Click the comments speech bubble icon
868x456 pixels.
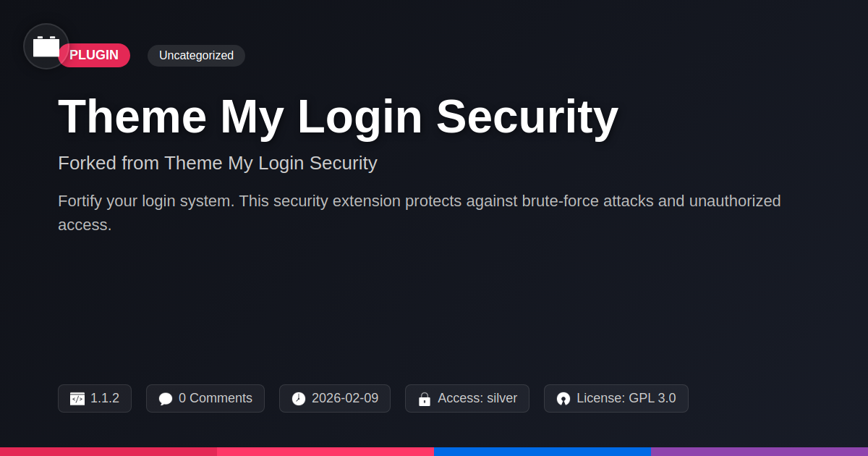(166, 399)
